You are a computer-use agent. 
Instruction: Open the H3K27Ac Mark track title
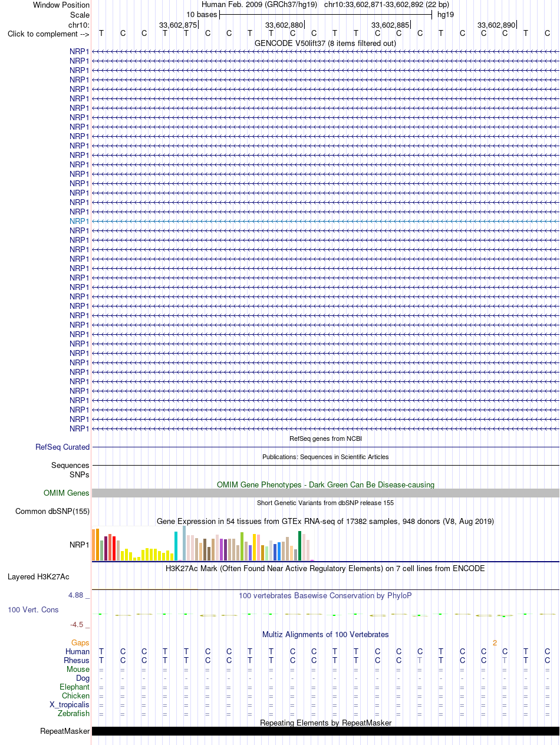pos(325,569)
